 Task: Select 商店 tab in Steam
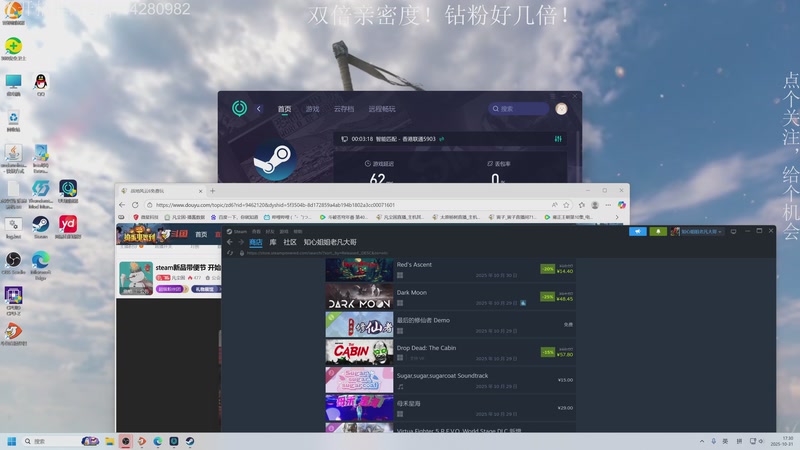pyautogui.click(x=256, y=242)
